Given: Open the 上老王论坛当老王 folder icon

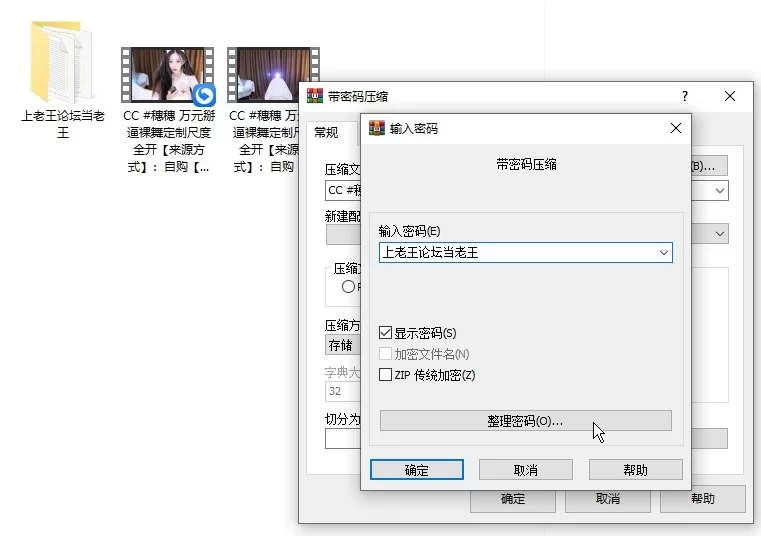Looking at the screenshot, I should pyautogui.click(x=62, y=62).
